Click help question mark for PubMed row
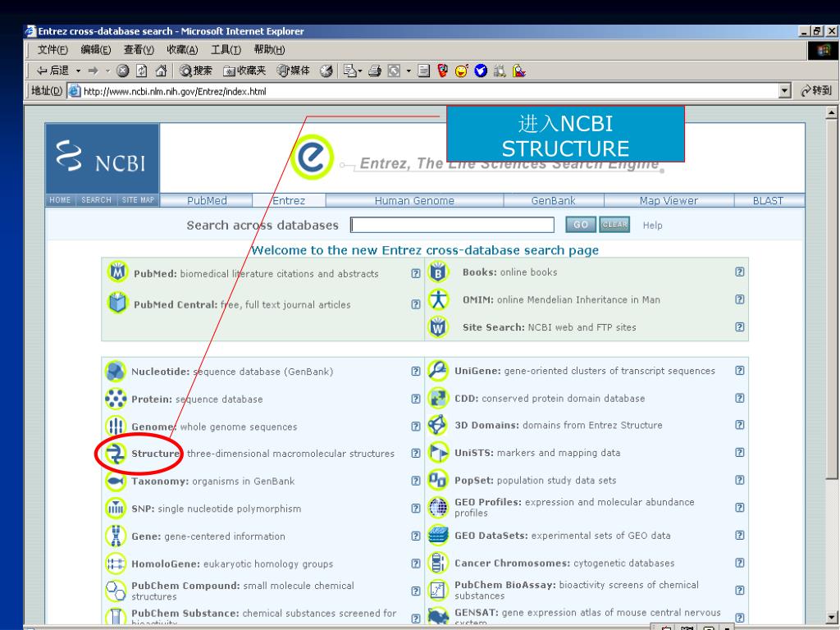The height and width of the screenshot is (630, 840). coord(416,273)
